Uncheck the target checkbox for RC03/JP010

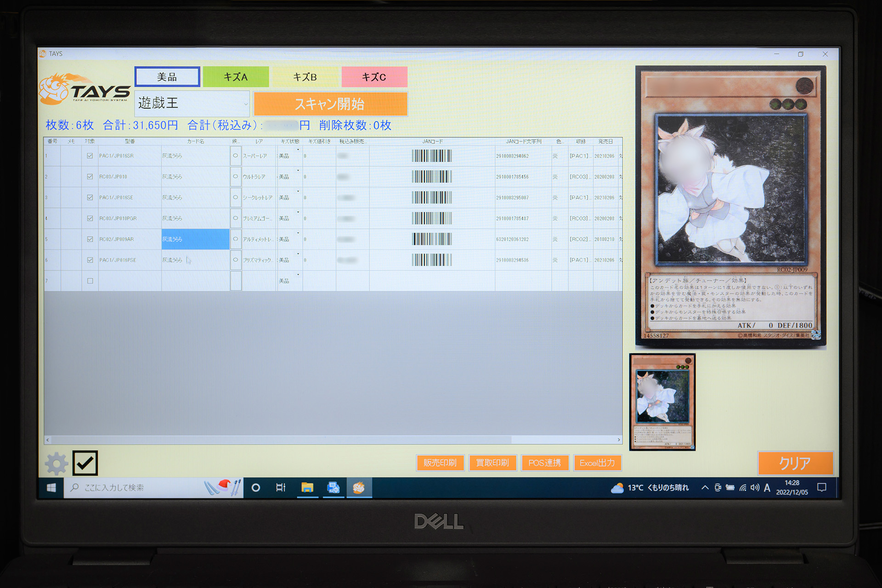90,176
